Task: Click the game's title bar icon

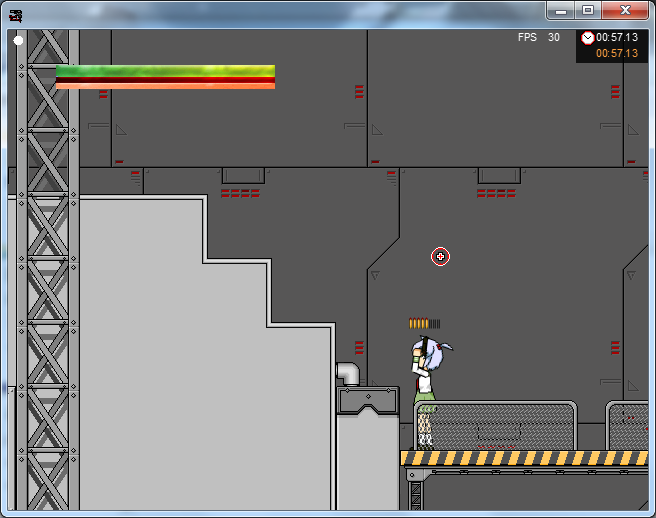Action: coord(15,16)
